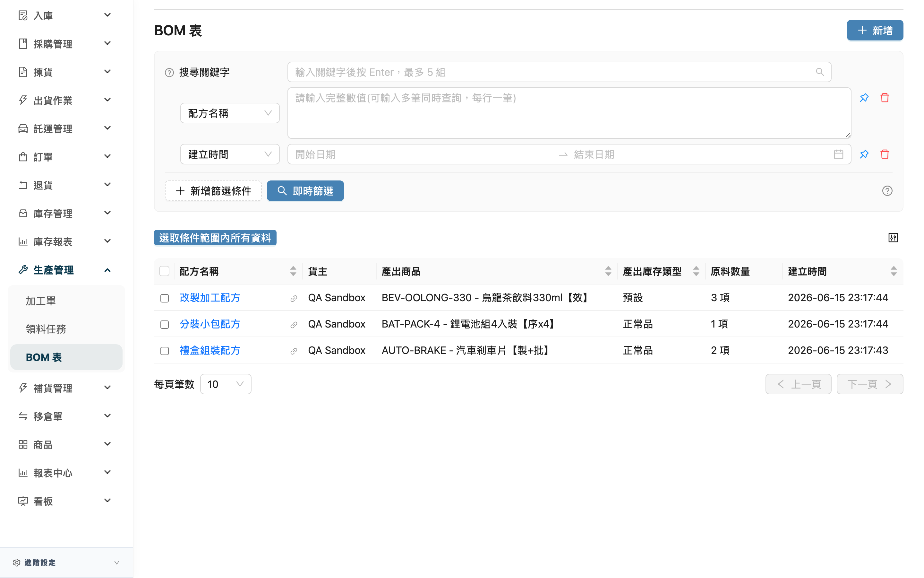Click the 入庫 sidebar icon
This screenshot has width=924, height=578.
[x=23, y=15]
